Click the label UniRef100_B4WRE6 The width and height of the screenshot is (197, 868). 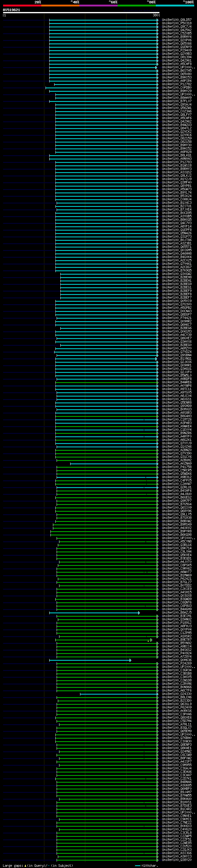[x=177, y=382]
